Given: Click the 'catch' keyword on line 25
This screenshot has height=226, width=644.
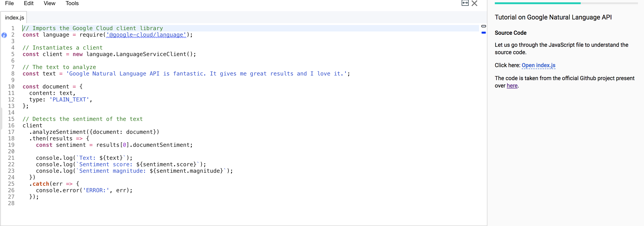Looking at the screenshot, I should (41, 184).
